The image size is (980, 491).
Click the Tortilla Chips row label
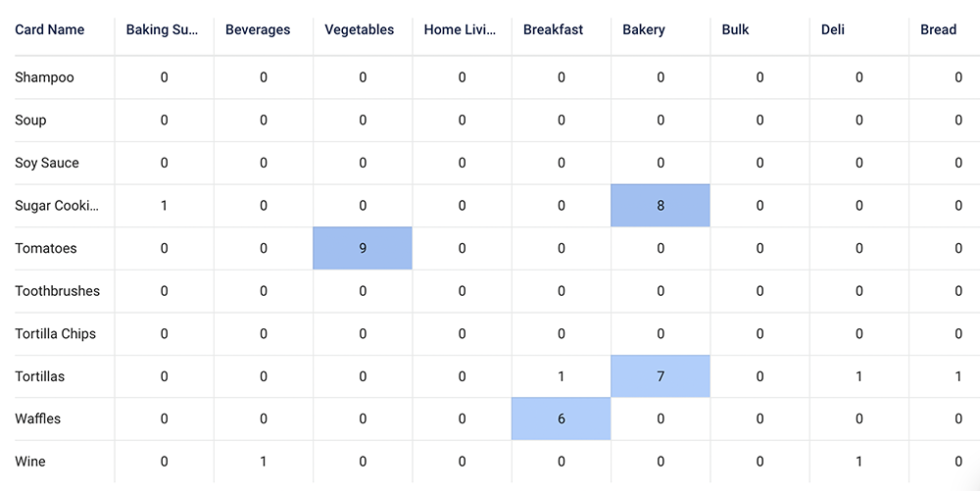55,334
